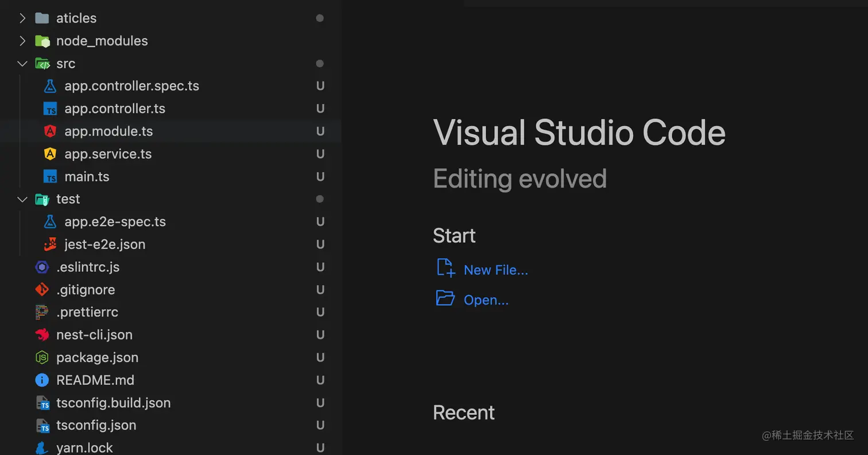868x455 pixels.
Task: Select the aticles folder name
Action: 76,18
